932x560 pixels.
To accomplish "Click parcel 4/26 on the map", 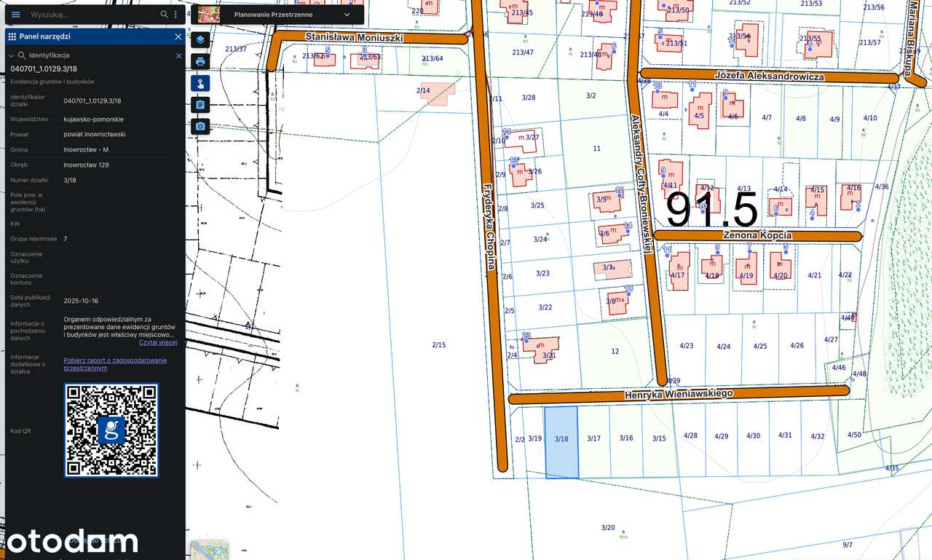I will (797, 345).
